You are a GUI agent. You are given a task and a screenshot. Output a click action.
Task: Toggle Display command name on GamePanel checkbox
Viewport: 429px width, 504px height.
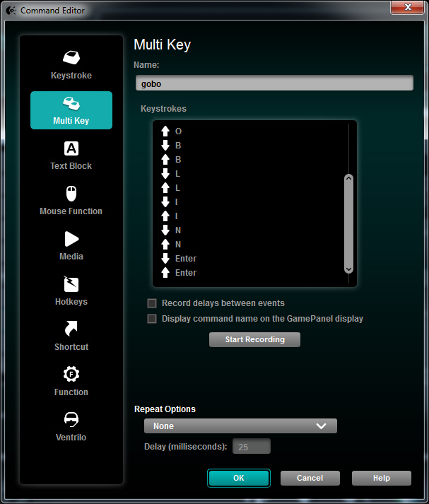click(x=152, y=319)
